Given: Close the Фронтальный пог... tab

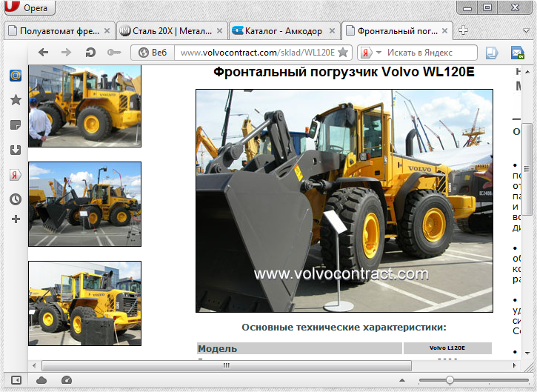Looking at the screenshot, I should coord(444,31).
